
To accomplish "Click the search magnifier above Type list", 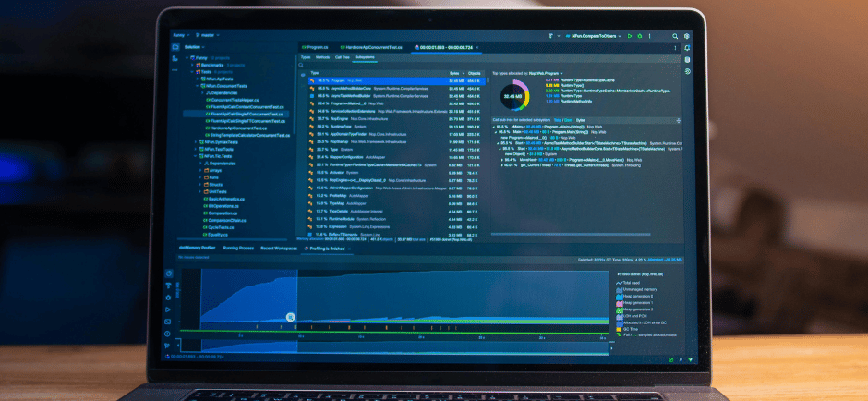I will (x=301, y=65).
